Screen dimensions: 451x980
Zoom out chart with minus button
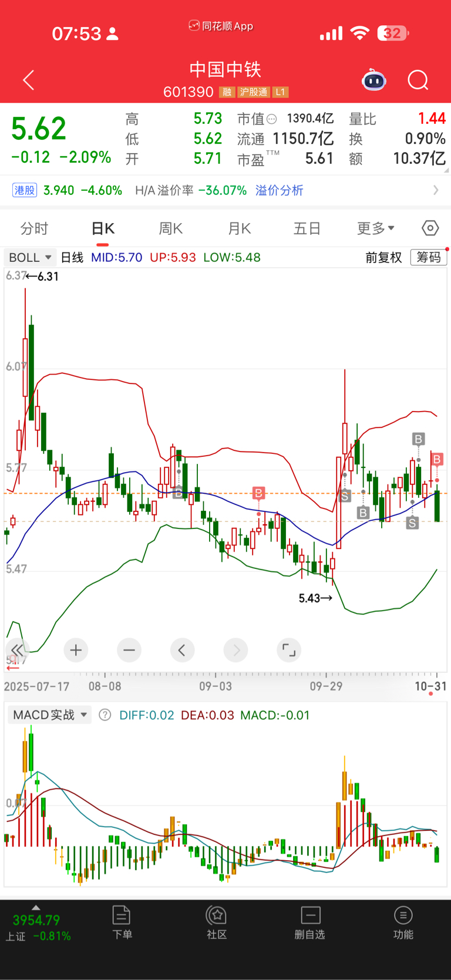129,650
